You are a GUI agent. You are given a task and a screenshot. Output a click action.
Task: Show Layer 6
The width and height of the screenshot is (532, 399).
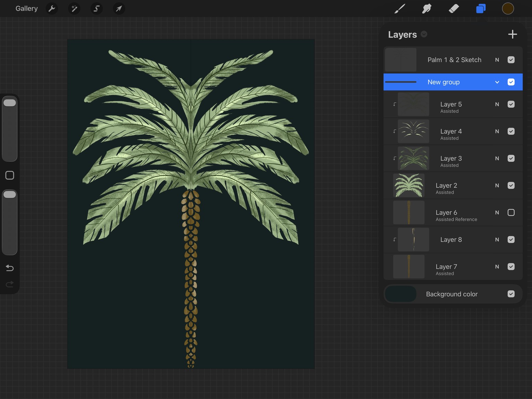pos(511,212)
